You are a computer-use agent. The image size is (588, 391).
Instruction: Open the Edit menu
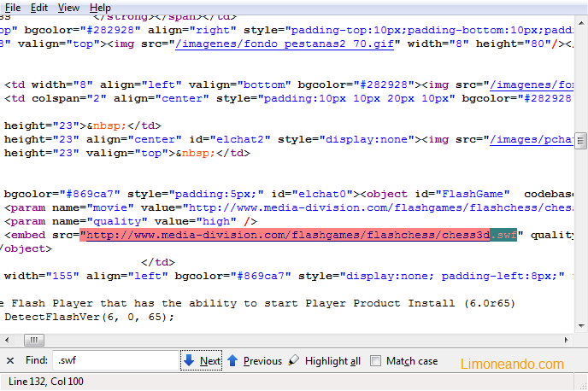pyautogui.click(x=39, y=8)
